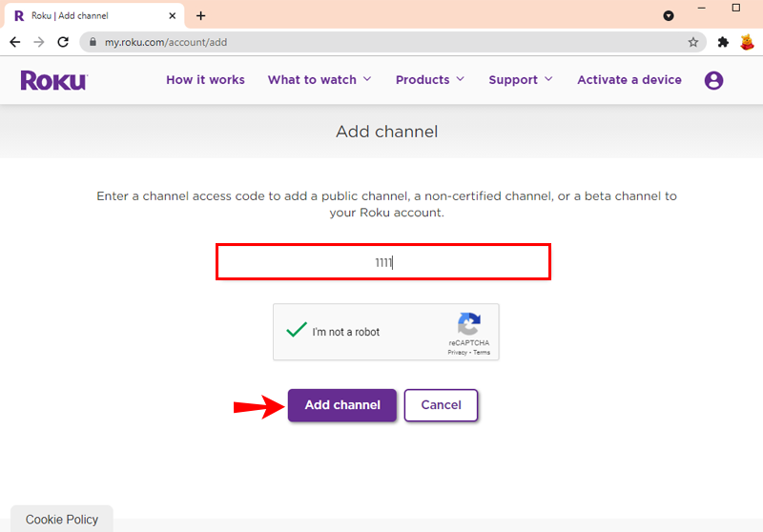The width and height of the screenshot is (763, 532).
Task: Click the Add channel button
Action: coord(342,405)
